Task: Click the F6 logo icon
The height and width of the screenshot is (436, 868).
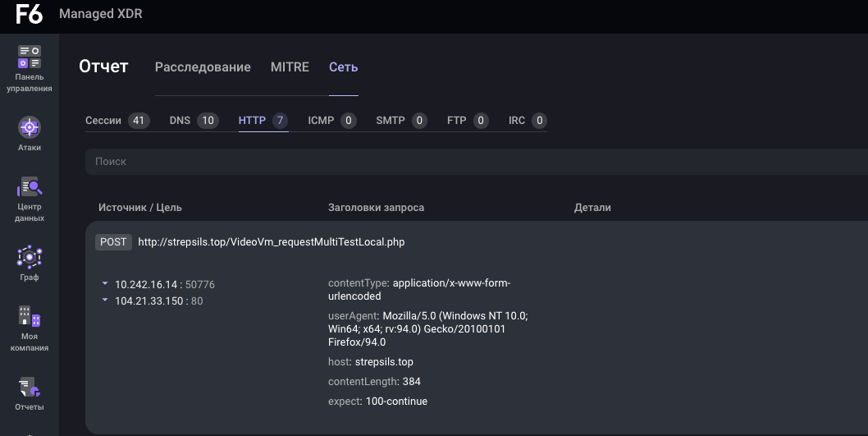Action: click(29, 15)
